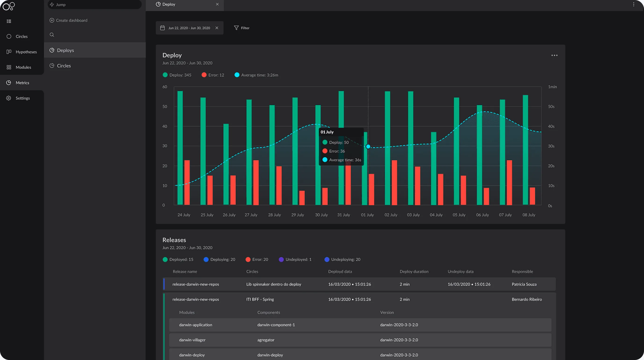This screenshot has width=644, height=360.
Task: Click the Responsible column header
Action: (x=522, y=272)
